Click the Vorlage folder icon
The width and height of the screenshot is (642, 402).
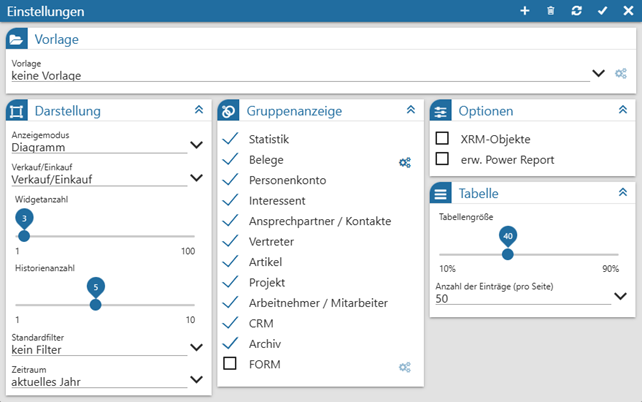point(17,39)
